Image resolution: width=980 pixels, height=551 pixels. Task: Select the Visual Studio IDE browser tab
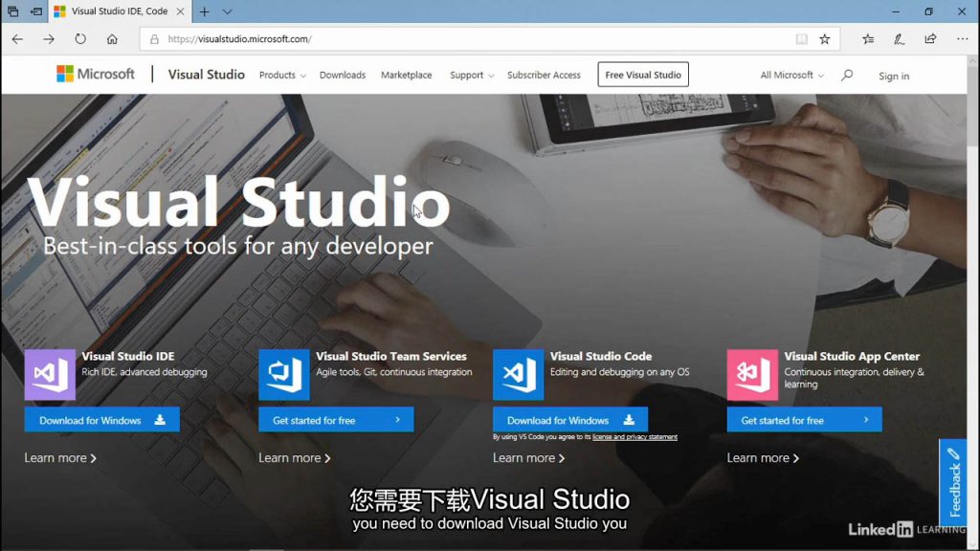click(119, 11)
